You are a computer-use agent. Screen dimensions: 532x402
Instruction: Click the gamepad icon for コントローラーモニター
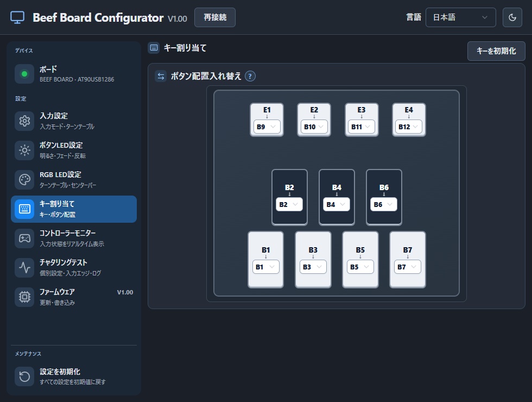coord(24,238)
